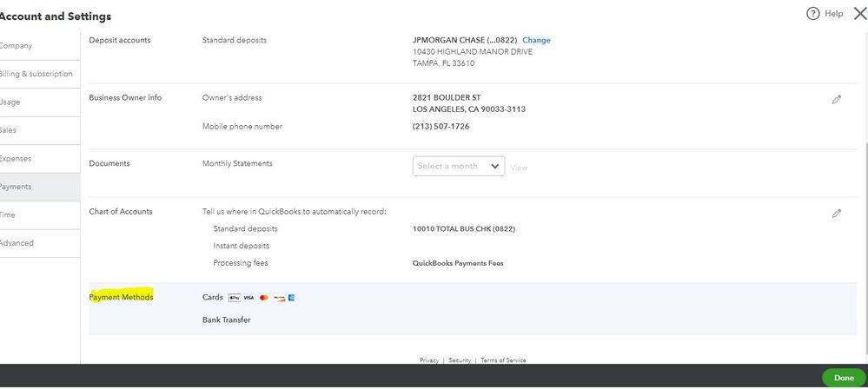Viewport: 868px width, 389px height.
Task: Click the Chart of Accounts section label
Action: 121,211
